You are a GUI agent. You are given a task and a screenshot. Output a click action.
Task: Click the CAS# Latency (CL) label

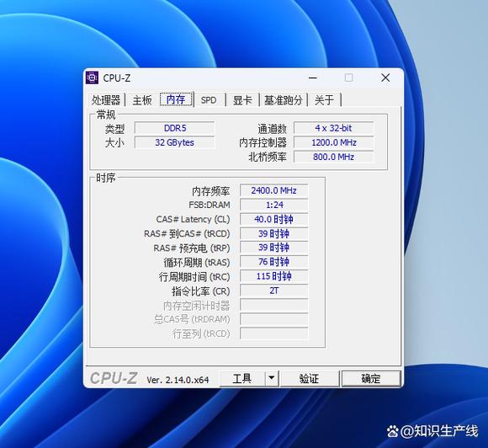coord(193,219)
